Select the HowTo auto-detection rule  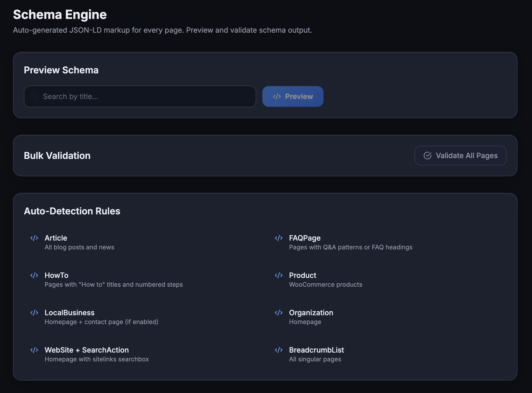click(x=57, y=275)
